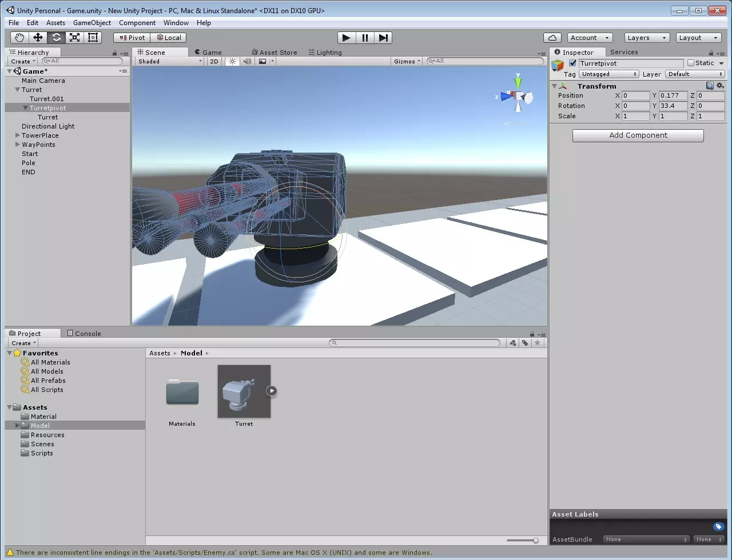Activate the Rotate tool

[x=56, y=38]
